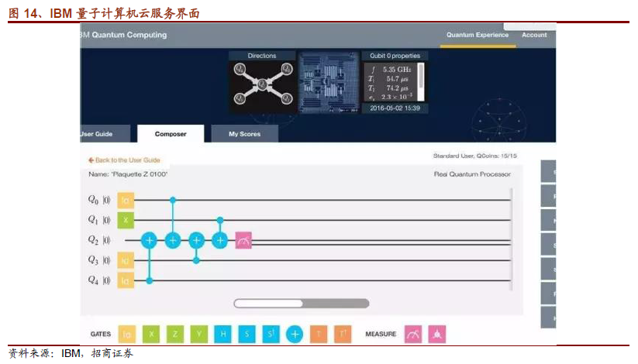Click the 5.35 GHz frequency value

click(x=397, y=70)
